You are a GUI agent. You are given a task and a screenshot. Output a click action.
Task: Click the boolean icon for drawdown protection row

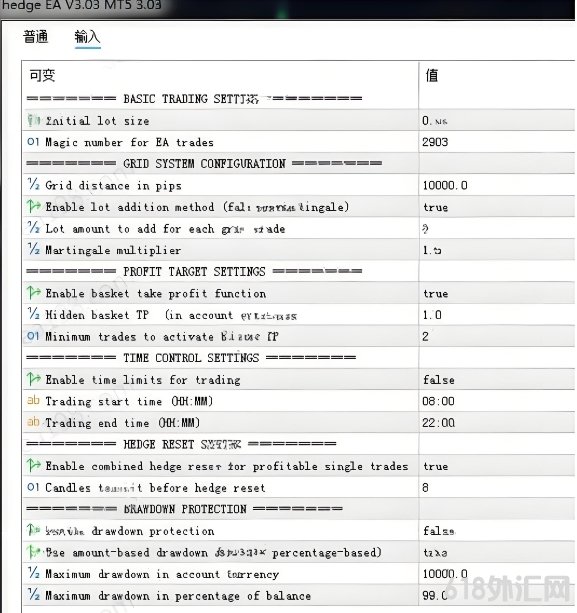[34, 530]
